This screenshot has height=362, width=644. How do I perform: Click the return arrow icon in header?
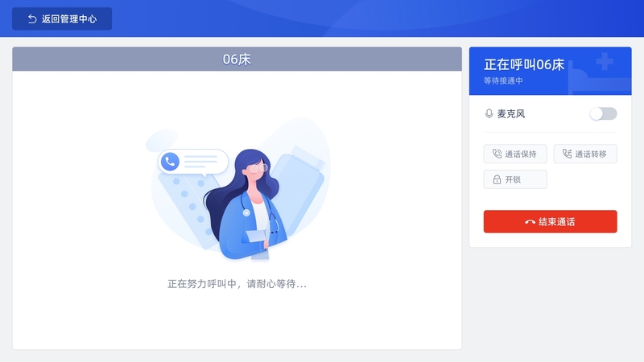click(x=32, y=19)
